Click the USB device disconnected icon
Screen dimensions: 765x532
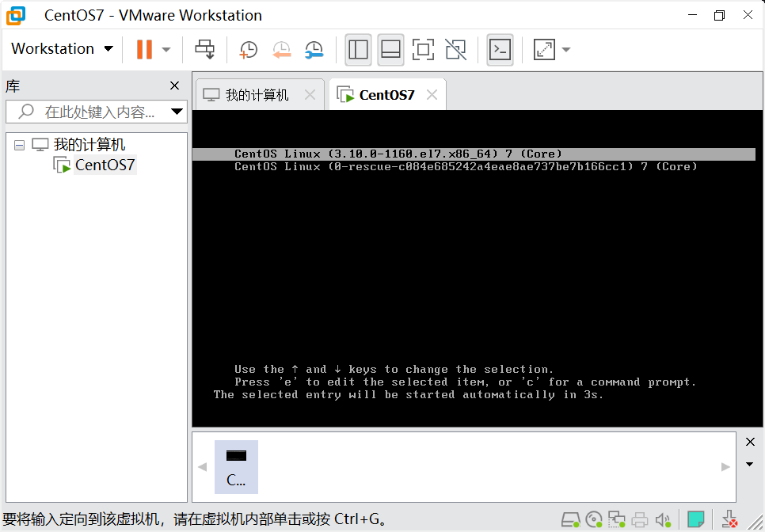729,519
